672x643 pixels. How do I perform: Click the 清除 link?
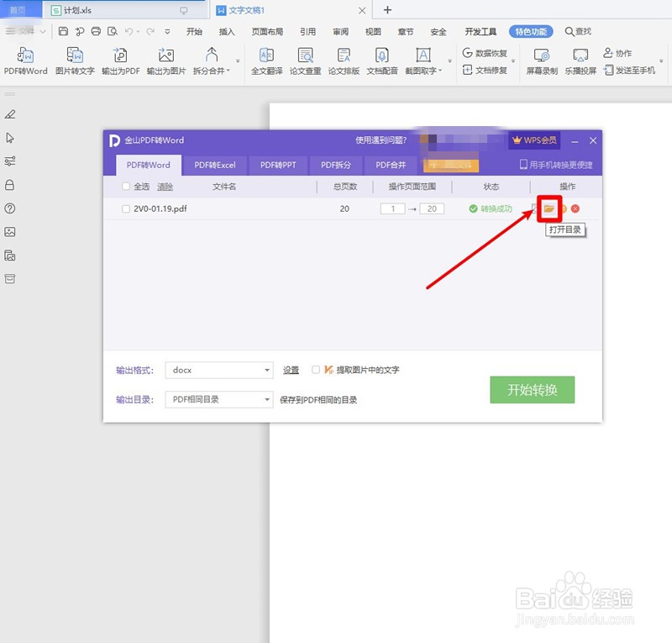(165, 187)
